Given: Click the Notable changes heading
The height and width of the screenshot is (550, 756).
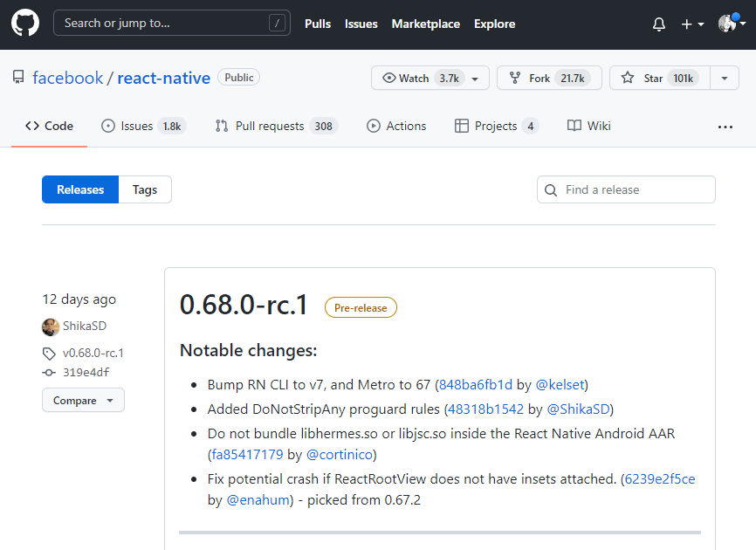Looking at the screenshot, I should click(x=248, y=350).
